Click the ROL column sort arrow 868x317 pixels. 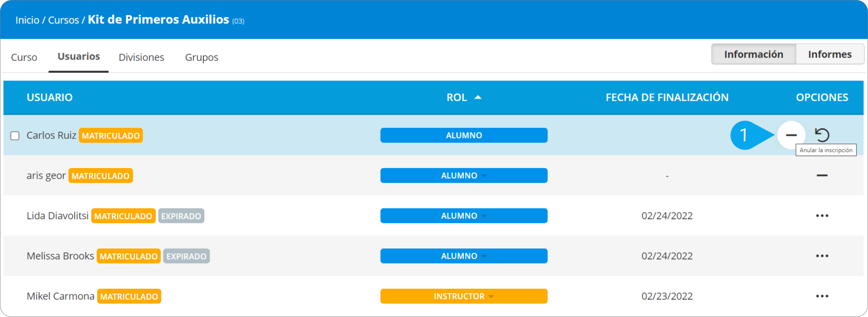click(478, 97)
